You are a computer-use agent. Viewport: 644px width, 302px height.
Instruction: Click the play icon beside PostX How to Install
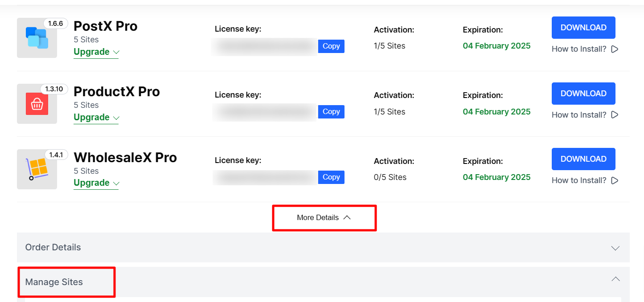(615, 49)
